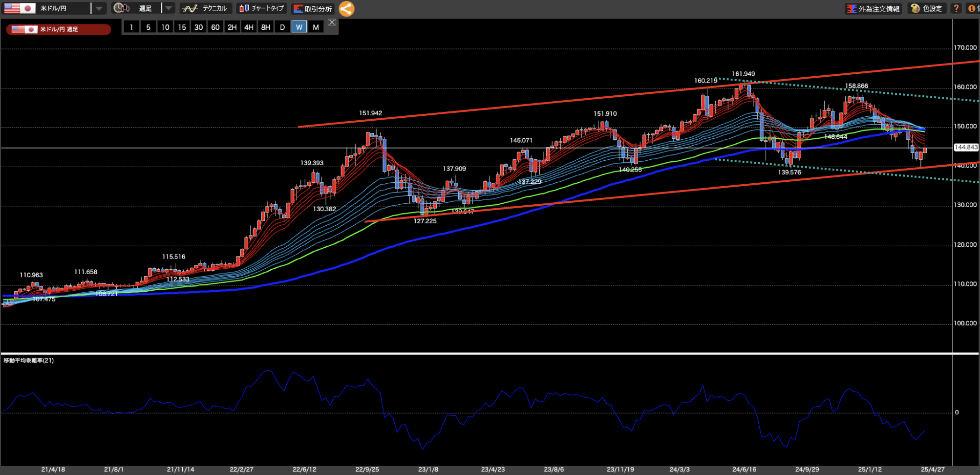Click the oscillator zero level label
The image size is (980, 475).
(x=957, y=412)
